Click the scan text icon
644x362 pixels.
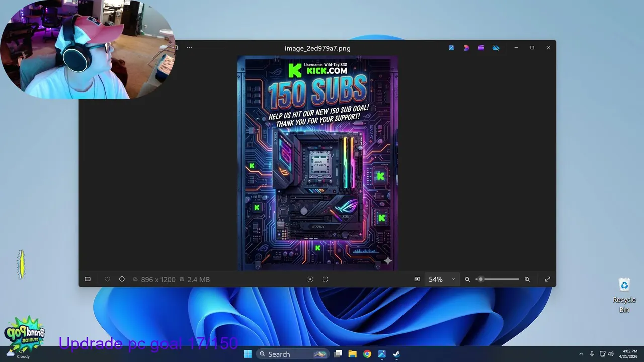click(325, 279)
